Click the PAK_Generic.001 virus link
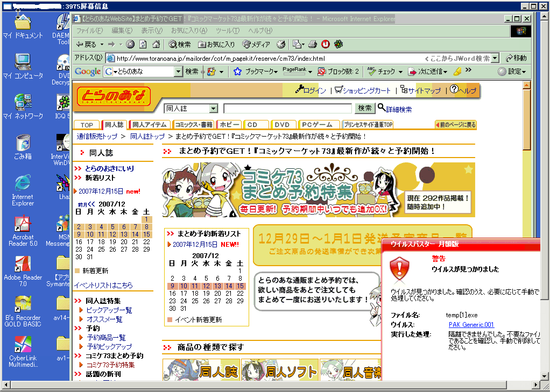Viewport: 550px width, 392px height. click(471, 325)
